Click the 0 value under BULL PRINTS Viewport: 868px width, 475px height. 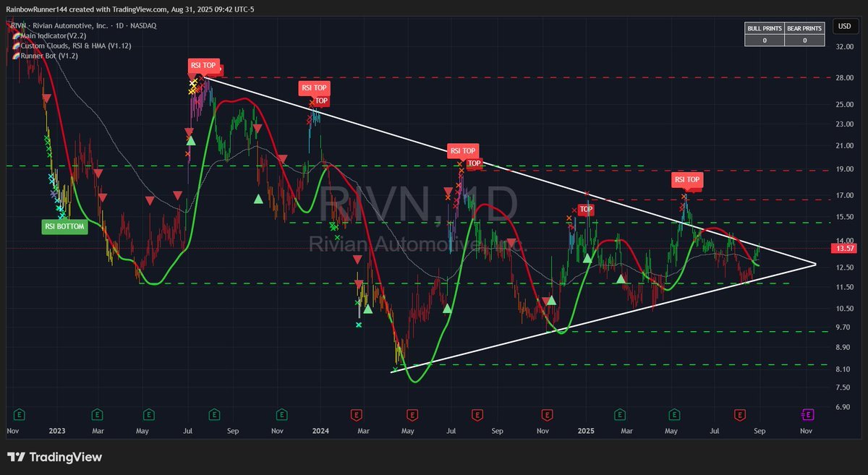tap(765, 40)
